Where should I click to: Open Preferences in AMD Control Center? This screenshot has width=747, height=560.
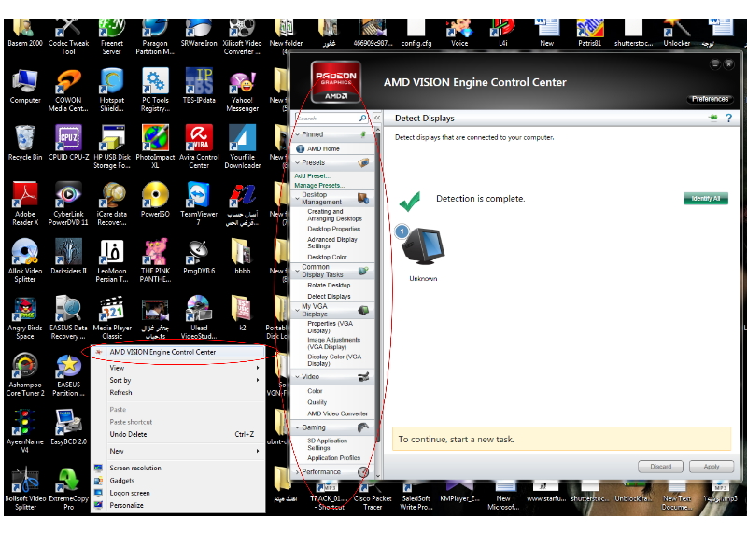(710, 99)
